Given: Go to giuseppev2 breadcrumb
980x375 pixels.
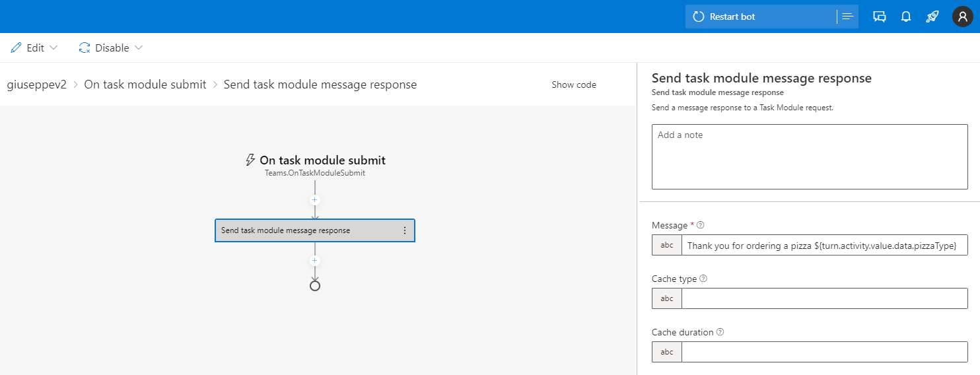Looking at the screenshot, I should click(x=37, y=85).
